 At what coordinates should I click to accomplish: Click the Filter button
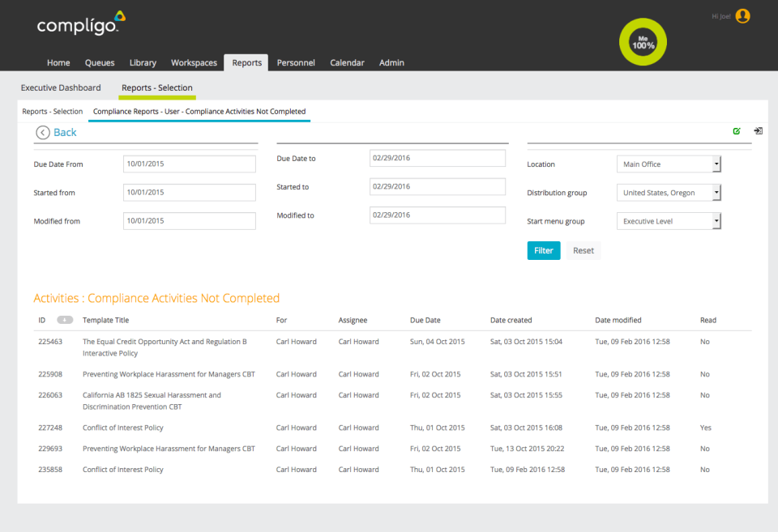544,250
